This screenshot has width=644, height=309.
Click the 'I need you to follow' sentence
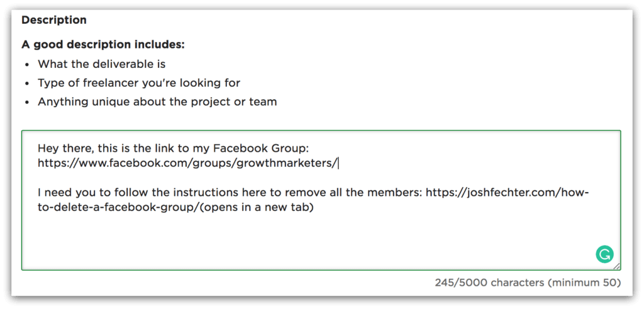pyautogui.click(x=314, y=193)
